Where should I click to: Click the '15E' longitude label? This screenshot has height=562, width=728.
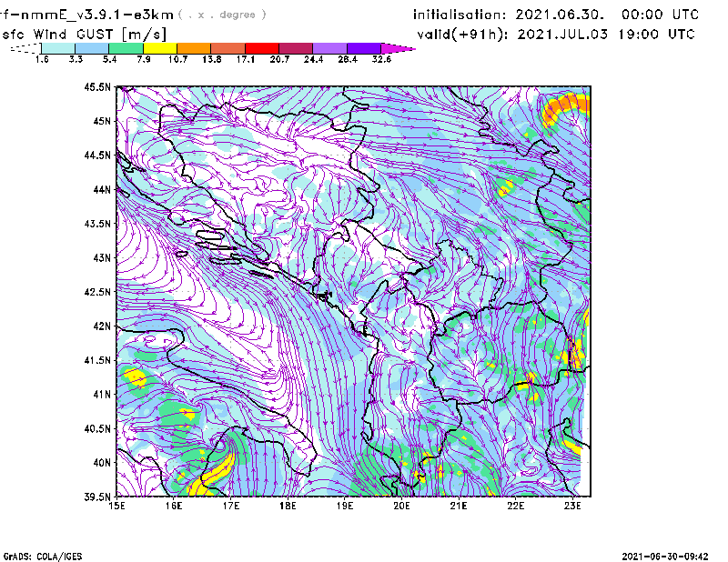pos(116,506)
